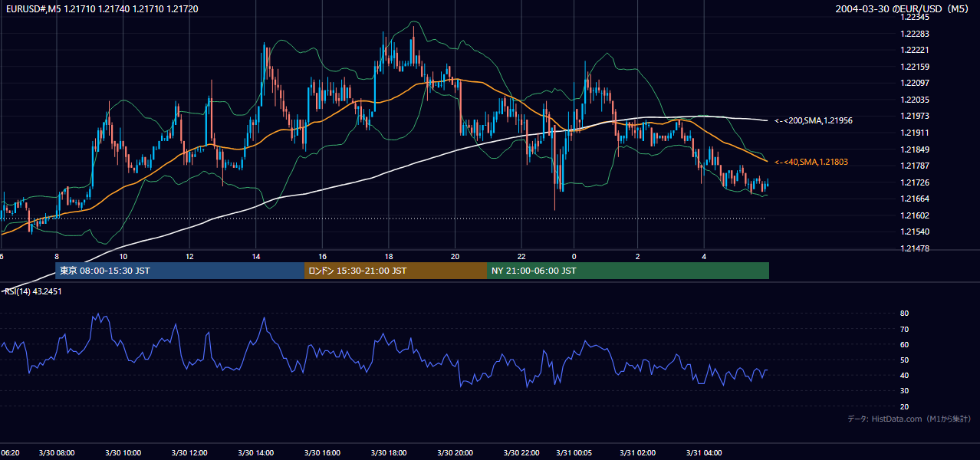This screenshot has width=980, height=460.
Task: Click the 40 SMA label reading 1.21803
Action: (811, 162)
